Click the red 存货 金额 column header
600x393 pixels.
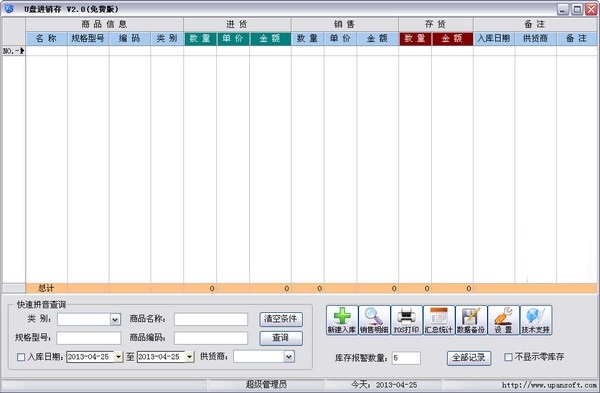[x=452, y=39]
